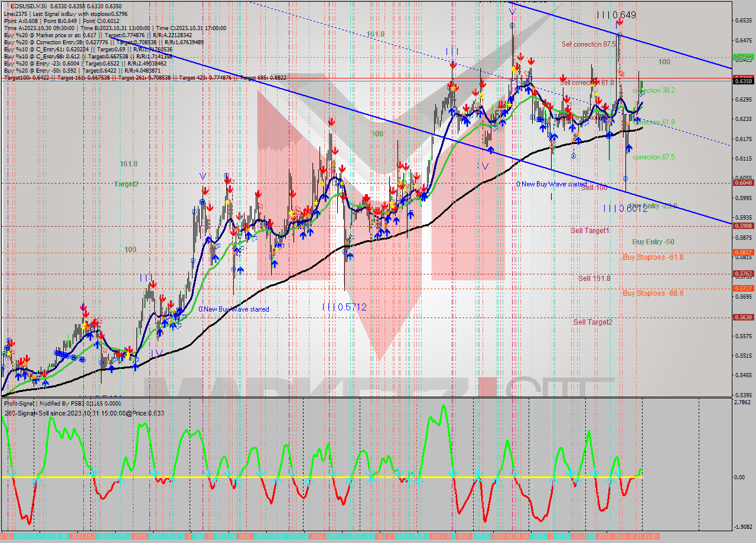Click the green 0.6422 price tag on axis

tap(742, 57)
